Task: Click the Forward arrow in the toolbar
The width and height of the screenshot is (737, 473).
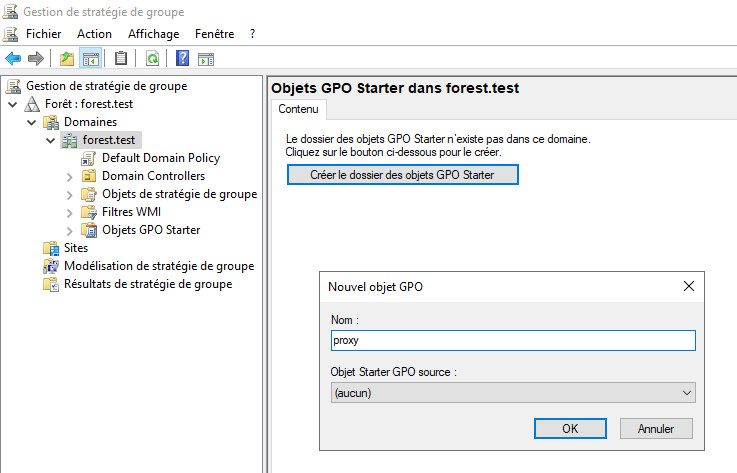Action: (x=35, y=59)
